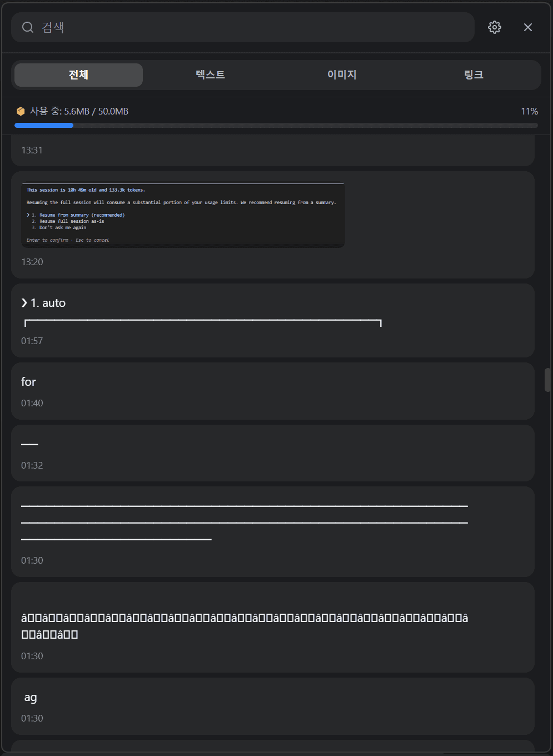
Task: Select the garbled â characters clipboard entry
Action: [x=273, y=628]
